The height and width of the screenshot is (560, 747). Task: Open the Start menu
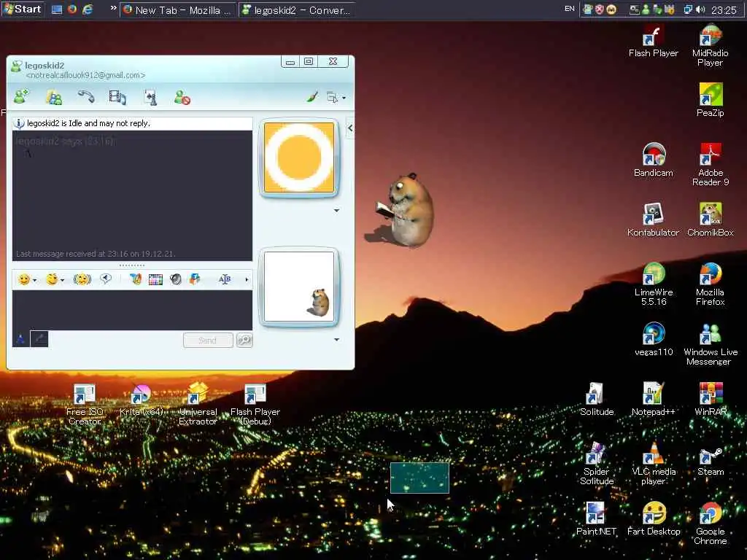(x=23, y=9)
